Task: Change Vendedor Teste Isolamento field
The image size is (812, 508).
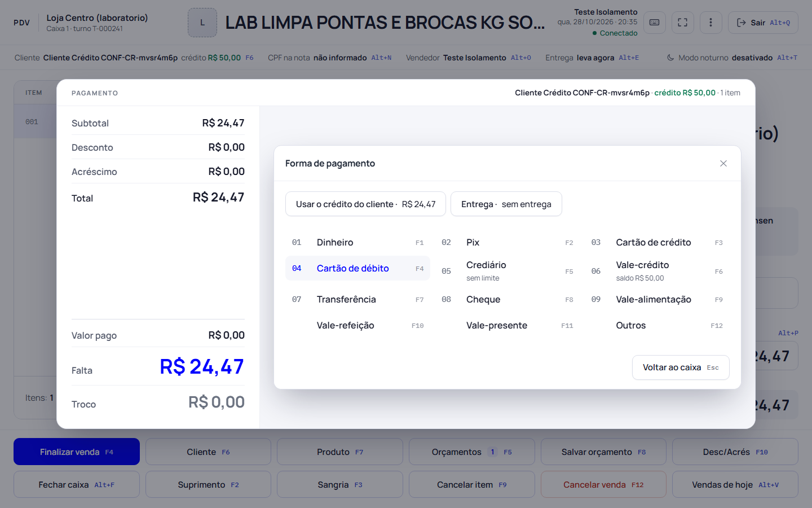Action: tap(468, 58)
